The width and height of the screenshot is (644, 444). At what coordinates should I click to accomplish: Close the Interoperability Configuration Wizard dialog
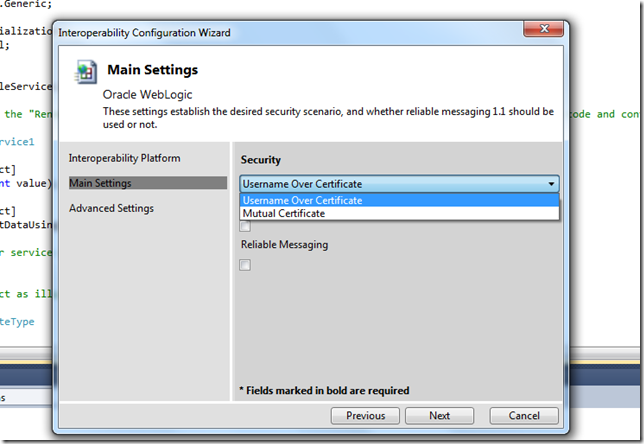[x=543, y=29]
